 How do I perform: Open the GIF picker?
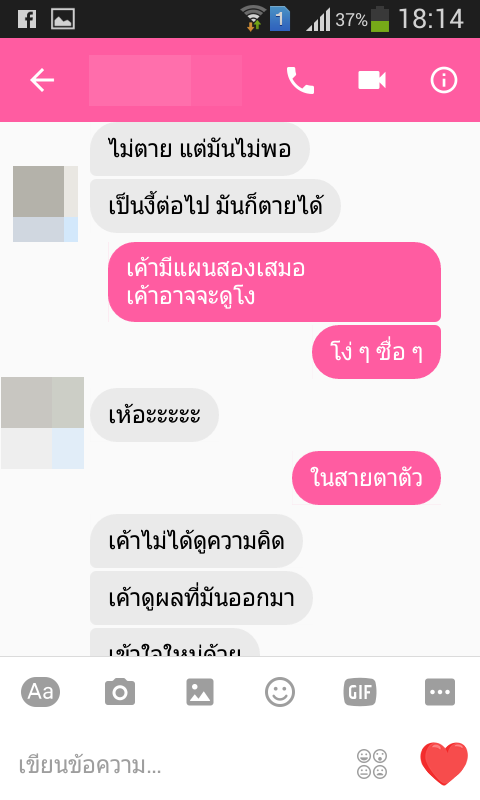pos(360,692)
